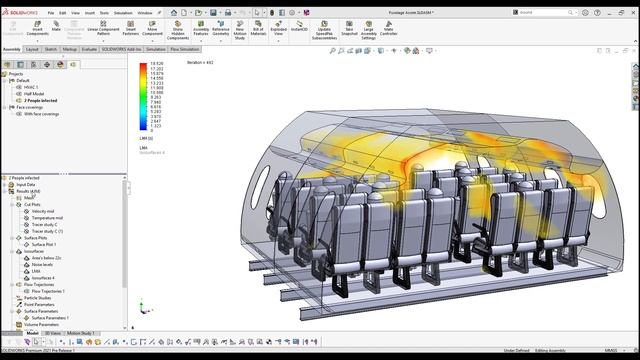Select the Mate tool
This screenshot has height=360, width=640.
click(56, 27)
